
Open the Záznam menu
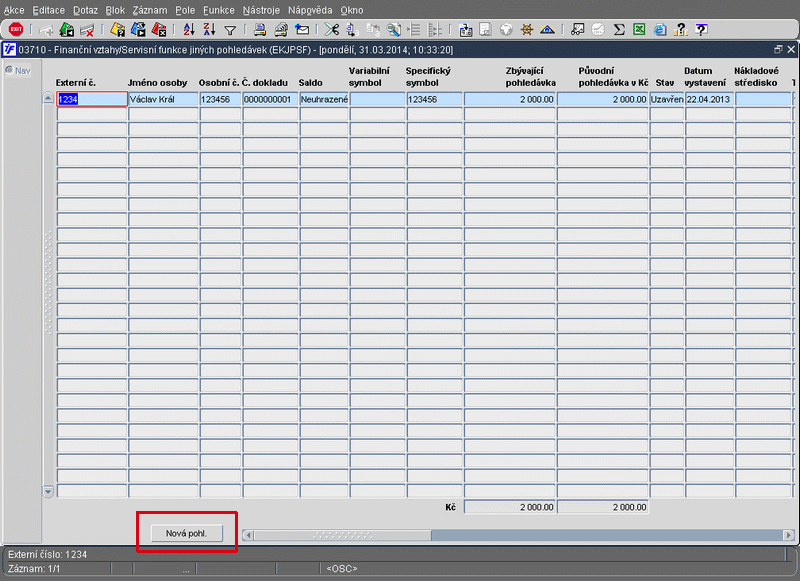click(149, 10)
